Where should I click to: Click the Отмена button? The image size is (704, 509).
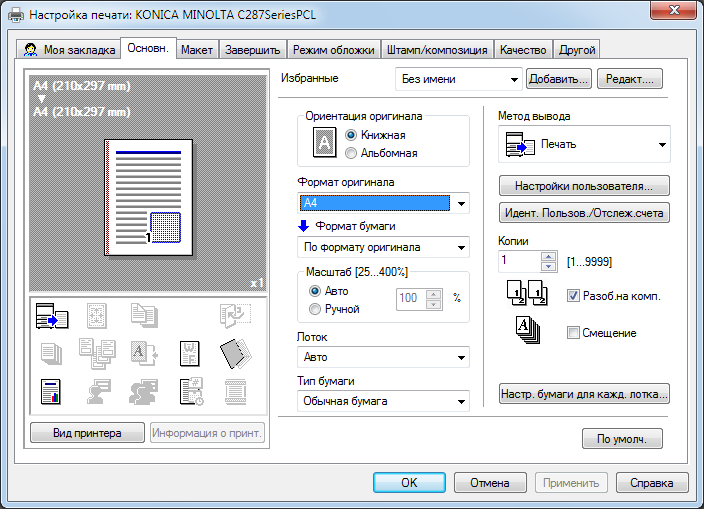tap(490, 483)
